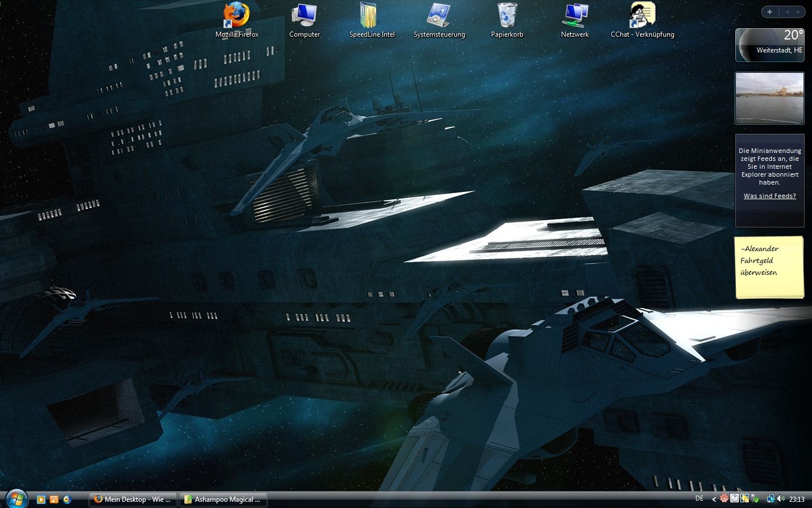Open the DE language bar selector
Viewport: 812px width, 508px height.
coord(699,499)
